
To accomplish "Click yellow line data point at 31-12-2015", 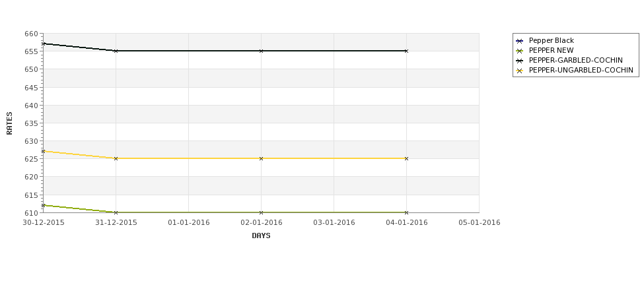I will (x=116, y=158).
